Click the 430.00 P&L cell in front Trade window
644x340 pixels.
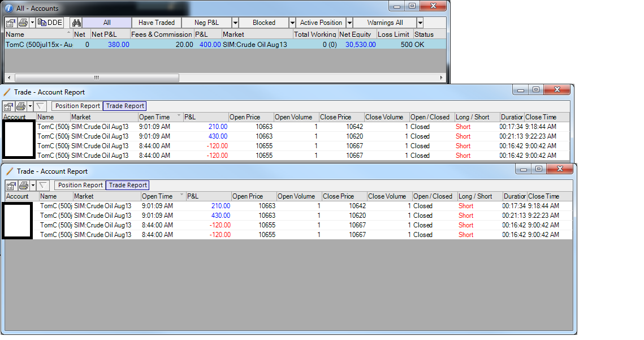(221, 216)
